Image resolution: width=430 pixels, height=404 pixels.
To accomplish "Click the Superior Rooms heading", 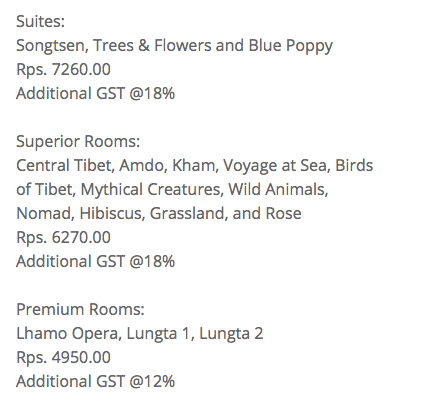I will tap(78, 142).
